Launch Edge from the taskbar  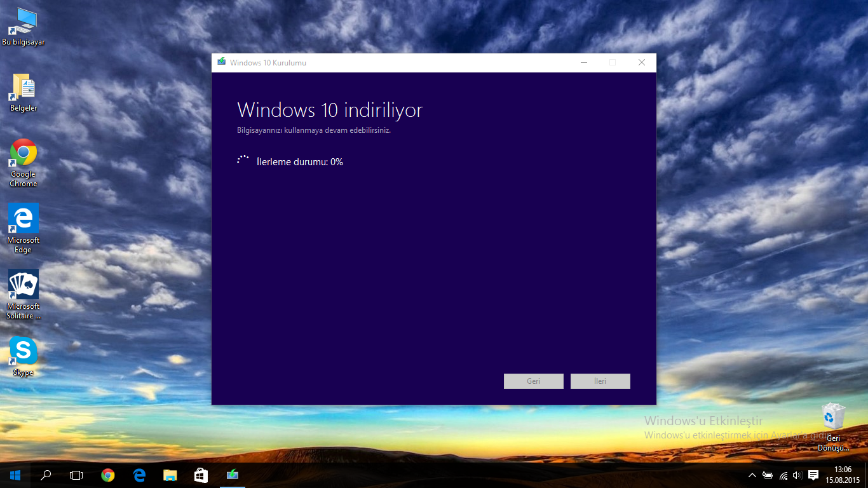point(139,475)
